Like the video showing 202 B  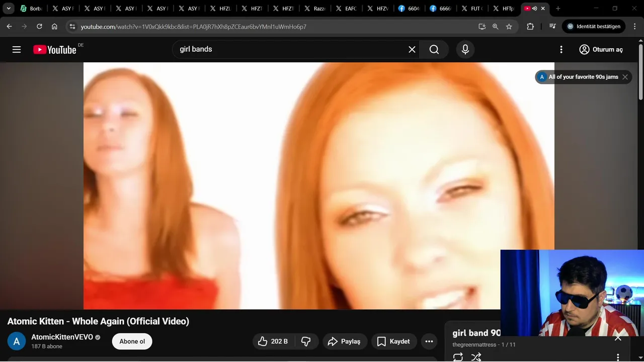click(273, 341)
